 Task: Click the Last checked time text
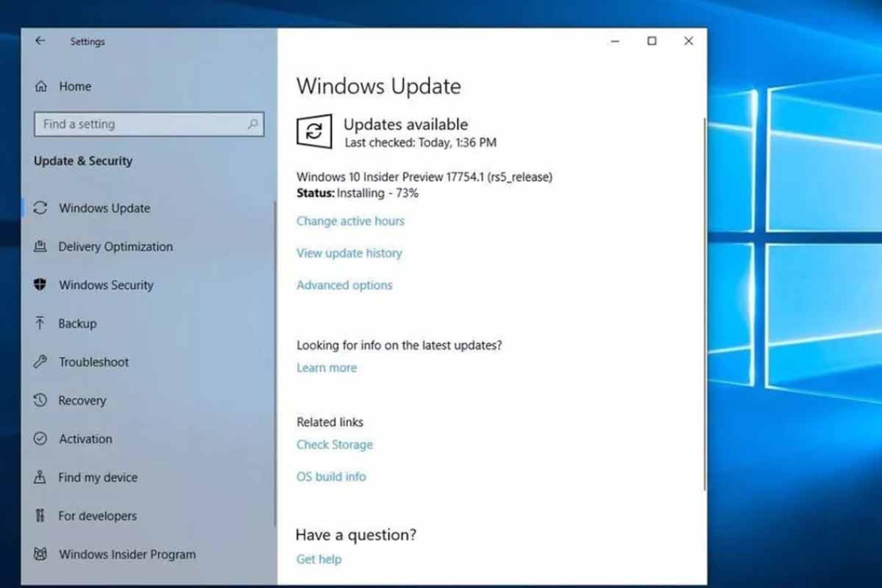[x=420, y=142]
